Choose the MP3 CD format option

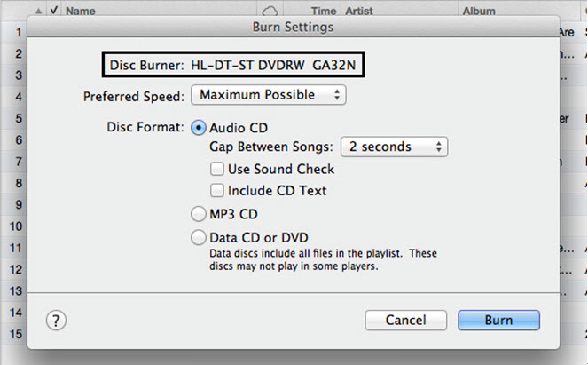[199, 214]
